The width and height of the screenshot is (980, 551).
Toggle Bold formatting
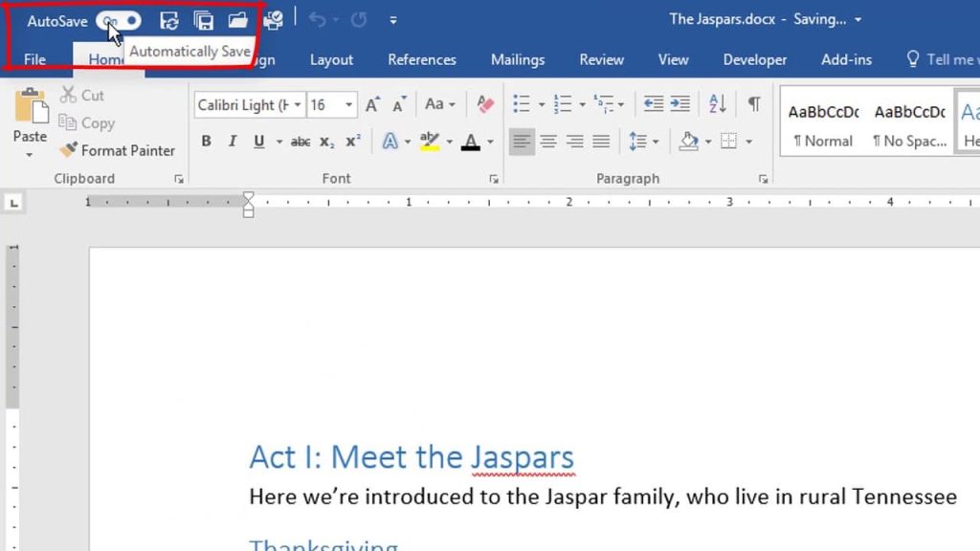click(207, 142)
